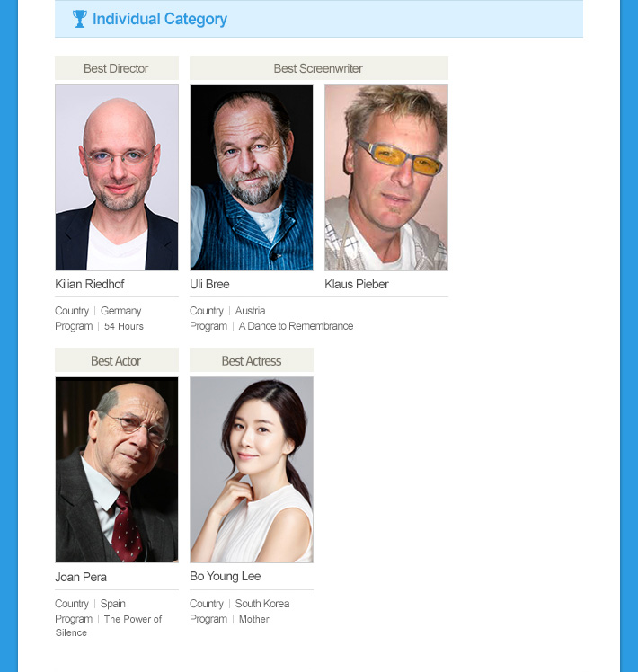Click the program title 54 Hours
Screen dimensions: 638x672
tap(124, 326)
